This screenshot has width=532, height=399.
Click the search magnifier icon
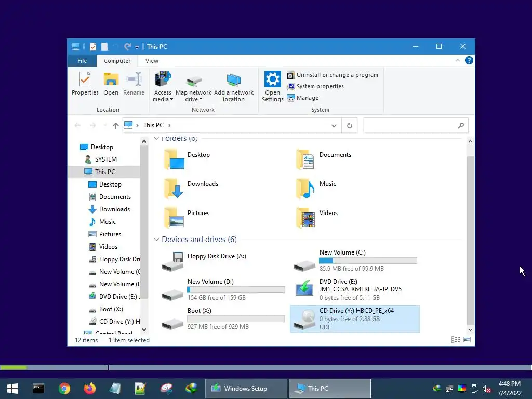461,126
